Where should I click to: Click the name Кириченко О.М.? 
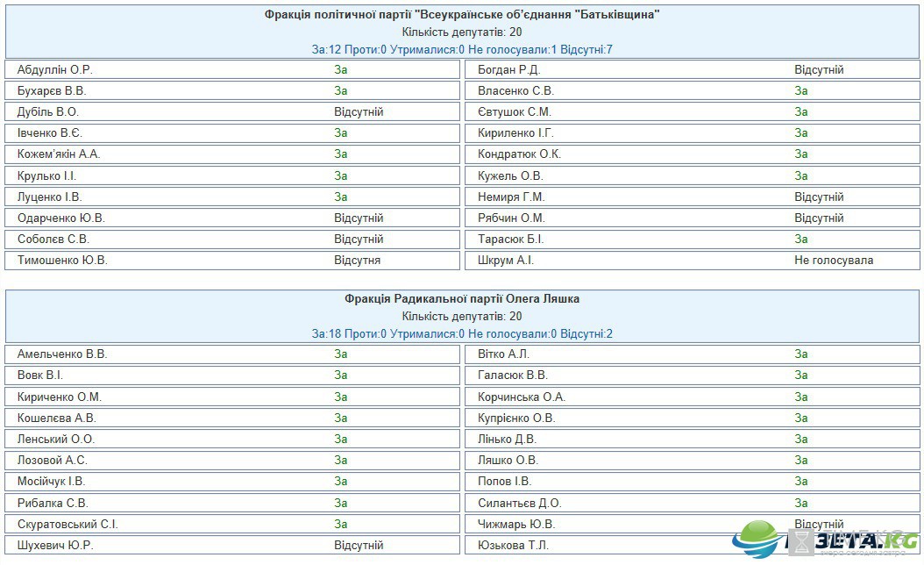(60, 397)
